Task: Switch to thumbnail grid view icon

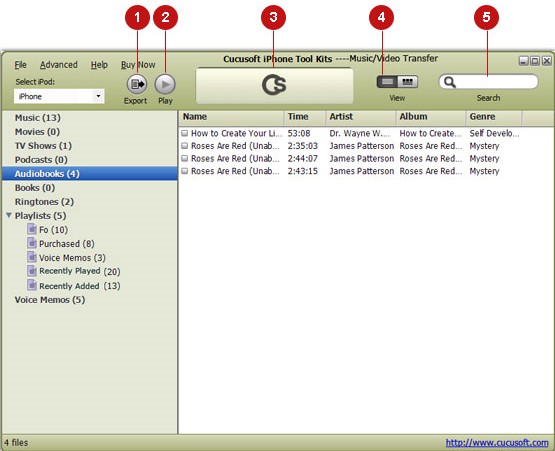Action: [x=408, y=82]
